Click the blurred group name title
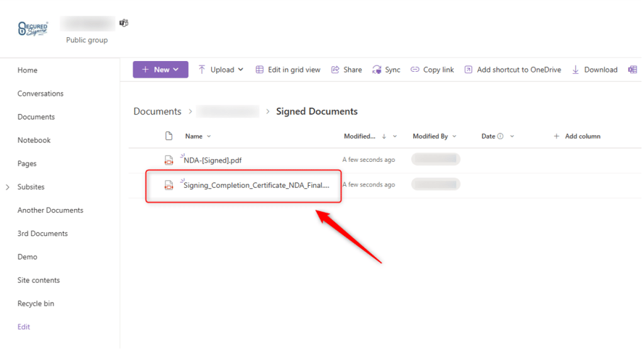This screenshot has height=352, width=644. click(x=87, y=23)
